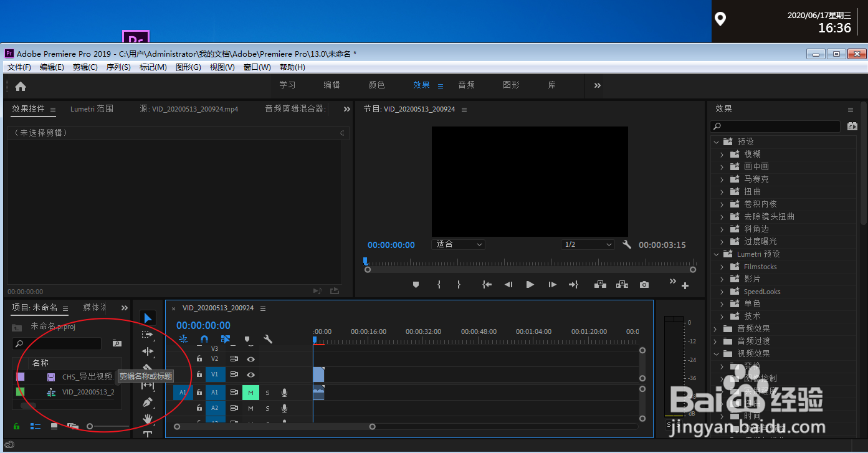Viewport: 868px width, 453px height.
Task: Go to Out point
Action: point(573,285)
